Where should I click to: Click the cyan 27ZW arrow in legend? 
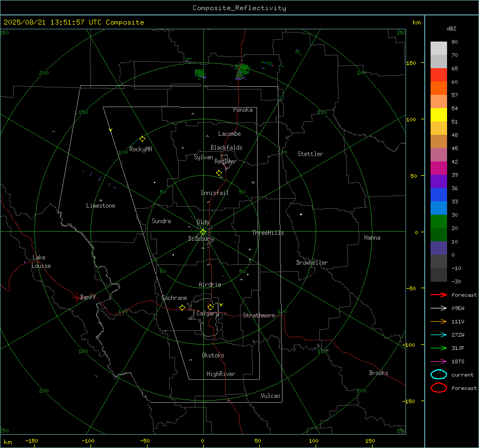439,335
